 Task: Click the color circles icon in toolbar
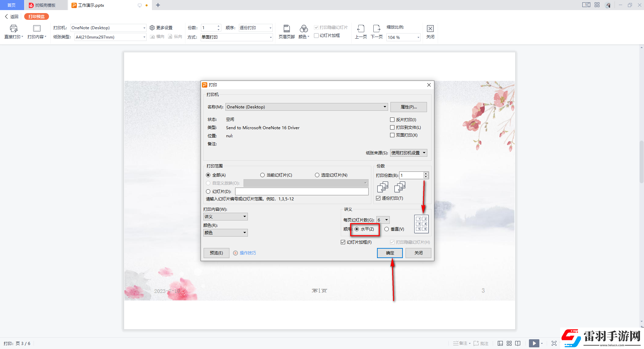(304, 29)
